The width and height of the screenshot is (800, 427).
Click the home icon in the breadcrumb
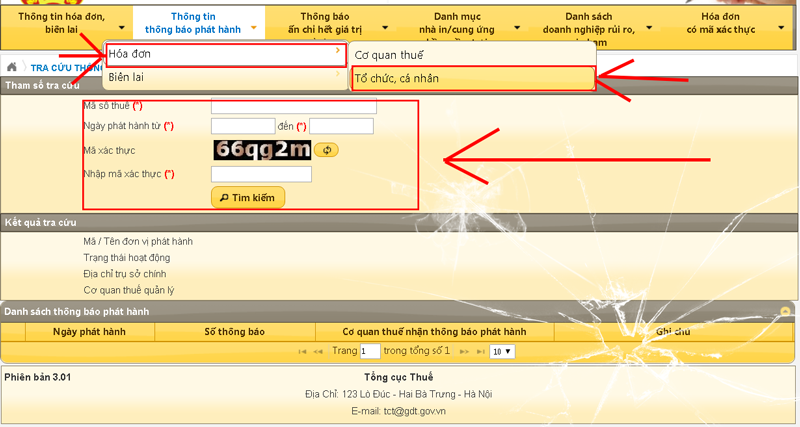click(x=12, y=67)
